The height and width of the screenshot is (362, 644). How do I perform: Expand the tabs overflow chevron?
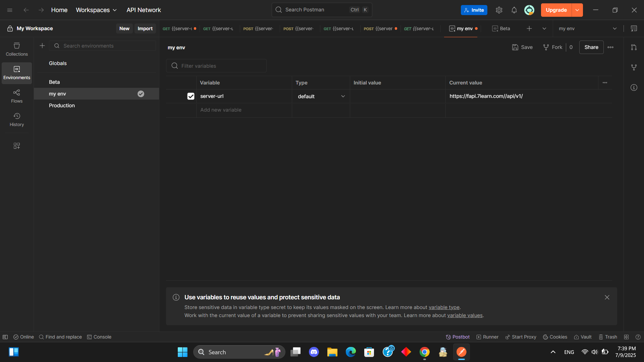[x=544, y=28]
